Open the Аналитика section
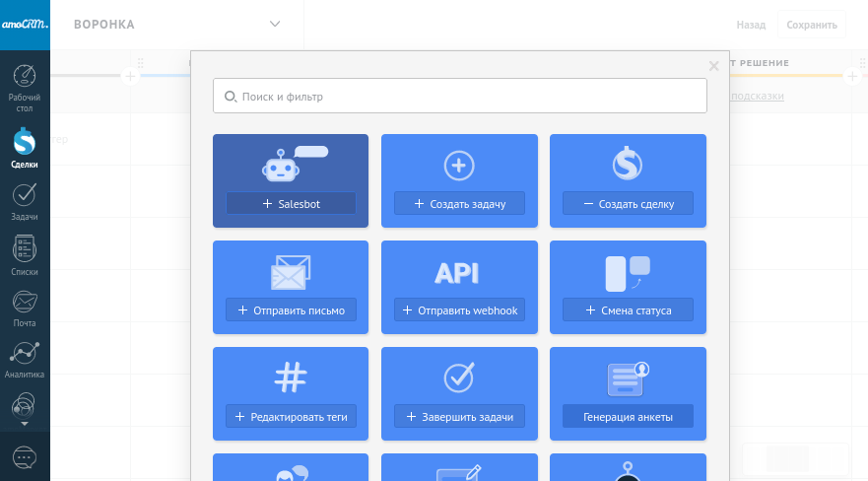The height and width of the screenshot is (481, 868). 25,359
